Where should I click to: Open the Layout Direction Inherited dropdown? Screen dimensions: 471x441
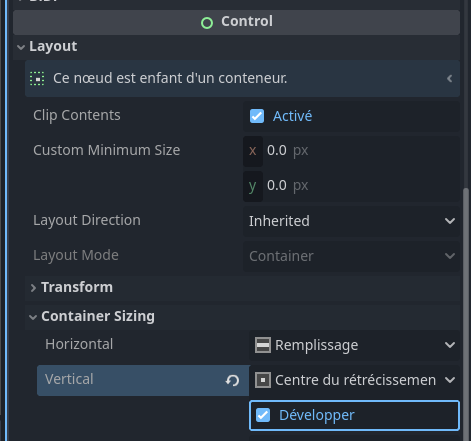point(351,221)
